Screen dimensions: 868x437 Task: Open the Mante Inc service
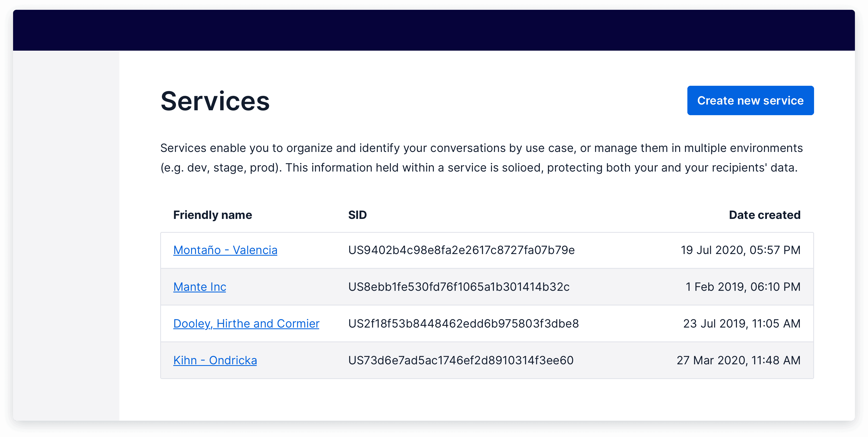click(199, 287)
